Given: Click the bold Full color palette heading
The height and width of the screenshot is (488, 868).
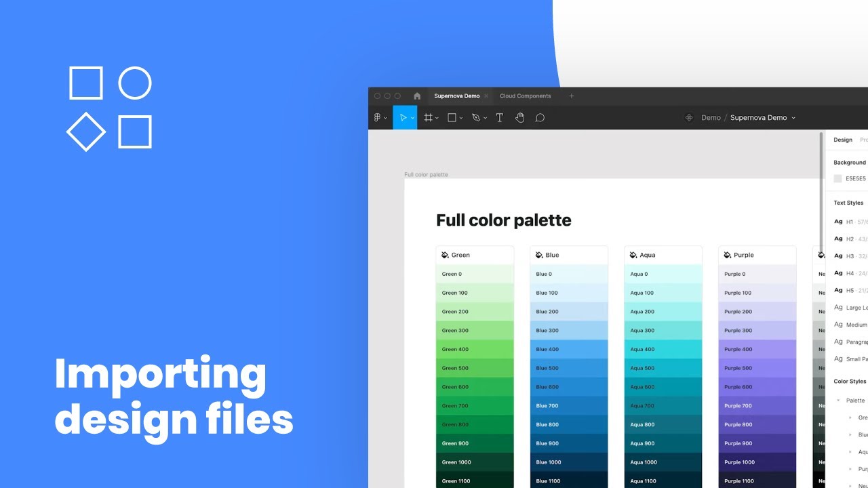Looking at the screenshot, I should pos(504,220).
